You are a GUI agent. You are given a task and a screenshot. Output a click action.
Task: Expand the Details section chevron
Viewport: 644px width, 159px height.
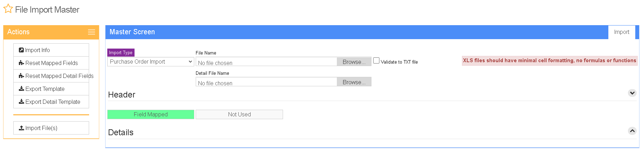pos(632,131)
